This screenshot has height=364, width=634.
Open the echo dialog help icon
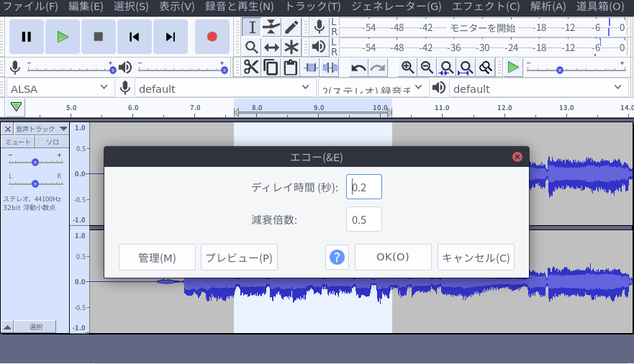click(x=337, y=258)
